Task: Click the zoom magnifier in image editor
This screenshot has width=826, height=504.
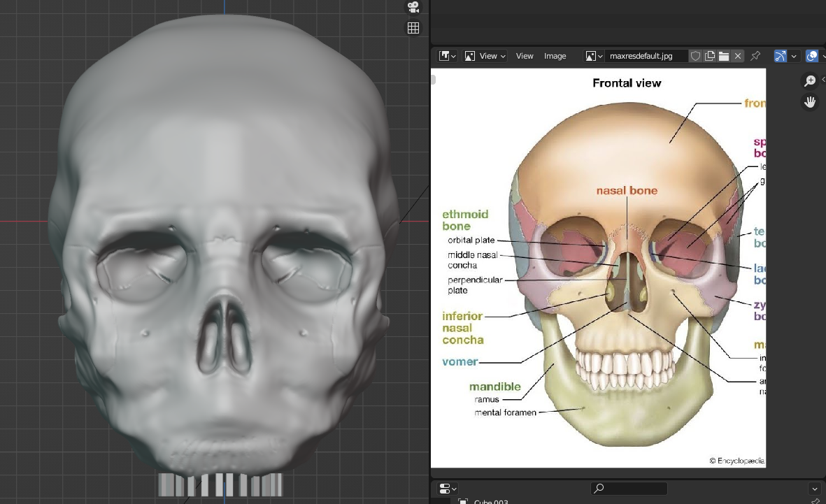Action: 810,81
